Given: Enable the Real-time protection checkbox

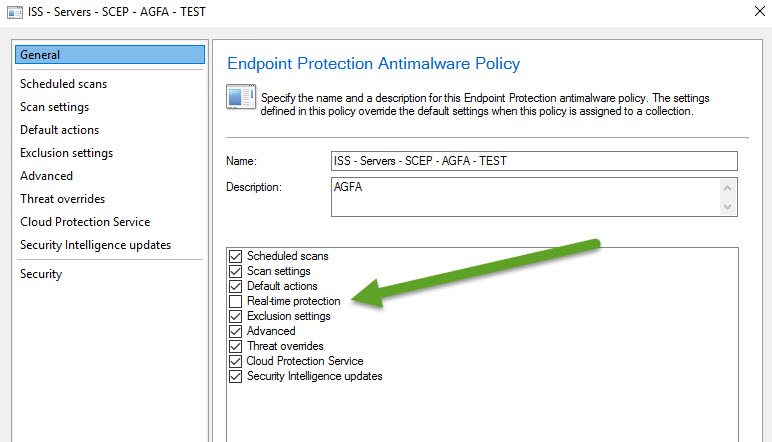Looking at the screenshot, I should 236,301.
